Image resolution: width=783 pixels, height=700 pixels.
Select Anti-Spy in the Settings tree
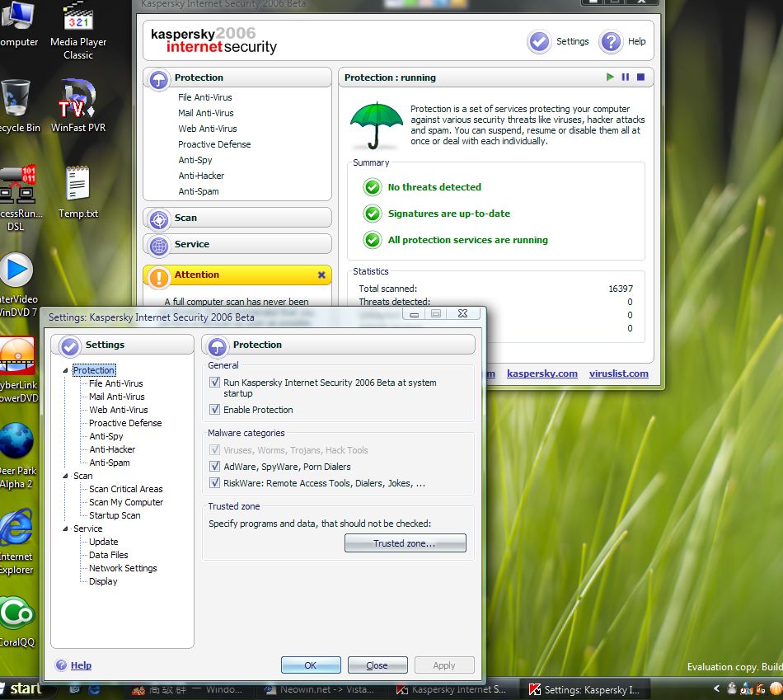pos(105,436)
